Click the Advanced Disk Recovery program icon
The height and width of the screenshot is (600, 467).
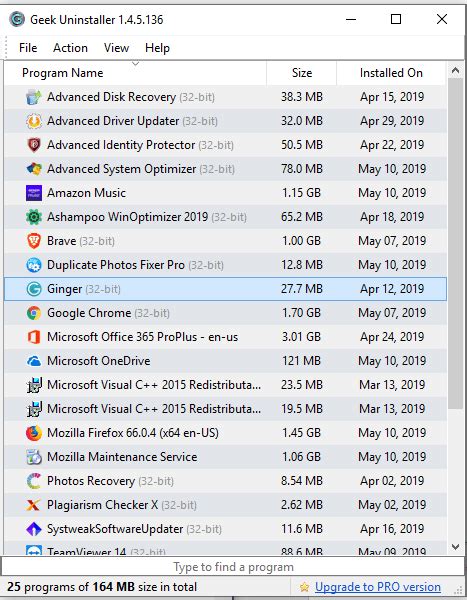click(x=34, y=97)
